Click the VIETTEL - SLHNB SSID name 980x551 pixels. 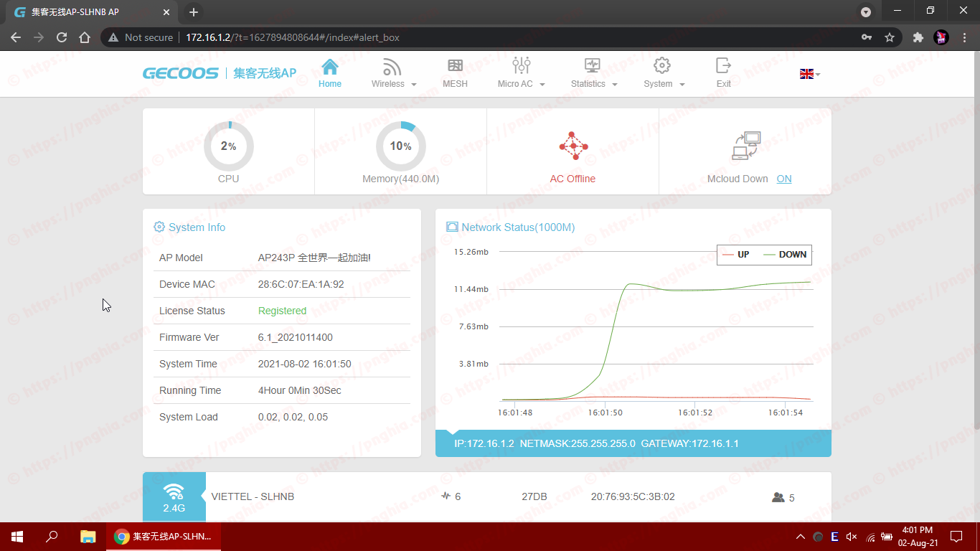(253, 496)
